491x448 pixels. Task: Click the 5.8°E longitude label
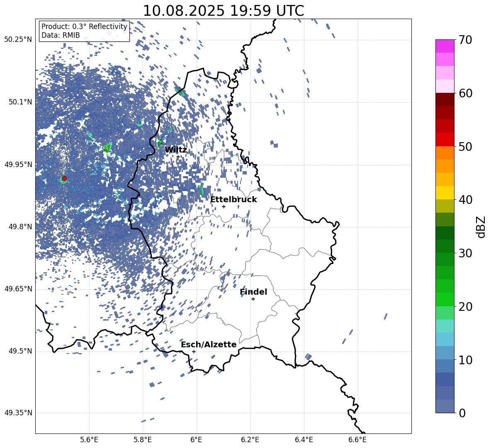pos(143,440)
